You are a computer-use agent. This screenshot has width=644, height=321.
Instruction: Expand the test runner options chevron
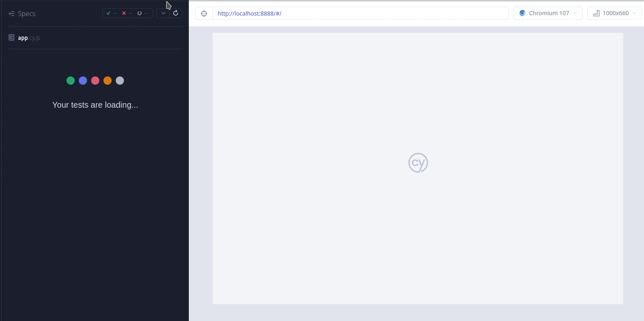pyautogui.click(x=163, y=13)
